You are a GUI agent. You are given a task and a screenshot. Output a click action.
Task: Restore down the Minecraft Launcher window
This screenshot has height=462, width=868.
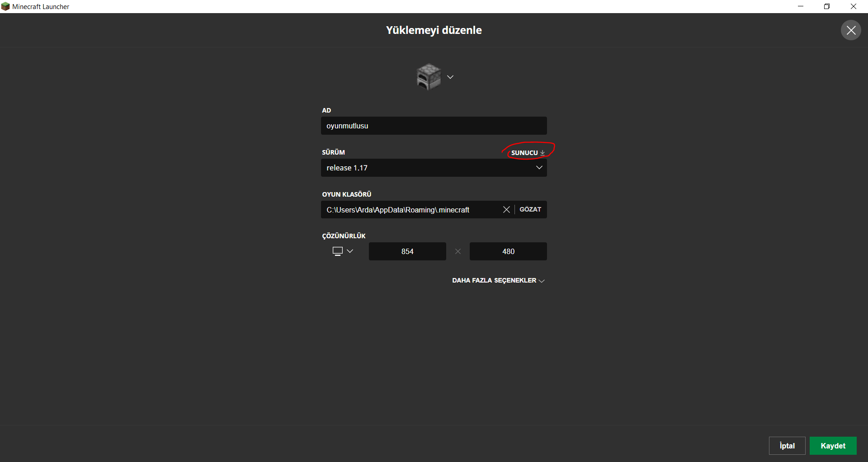pyautogui.click(x=827, y=6)
